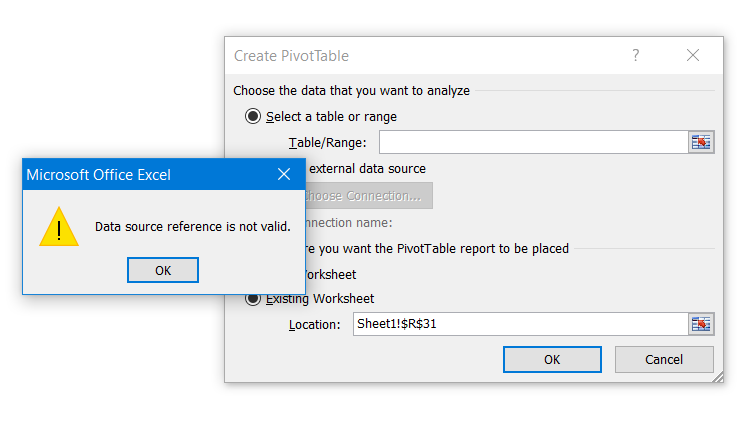Click the 'Table/Range:' label

click(x=328, y=143)
